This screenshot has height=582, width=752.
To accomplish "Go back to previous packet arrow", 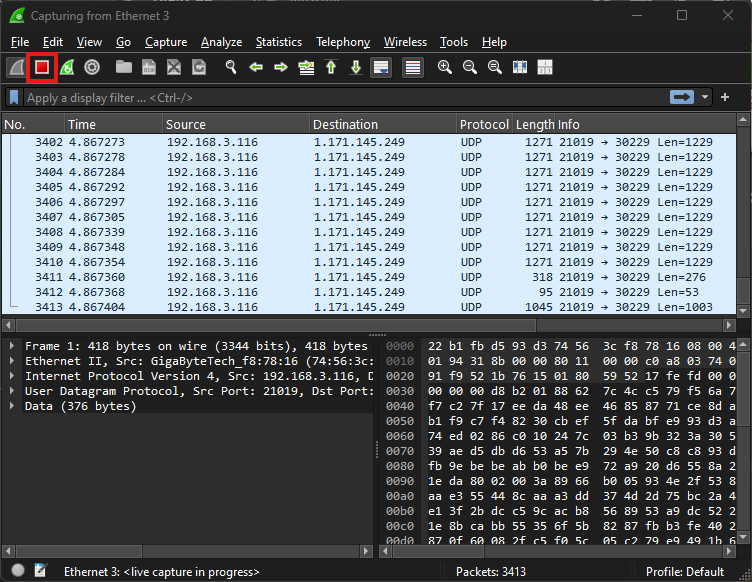I will [256, 68].
